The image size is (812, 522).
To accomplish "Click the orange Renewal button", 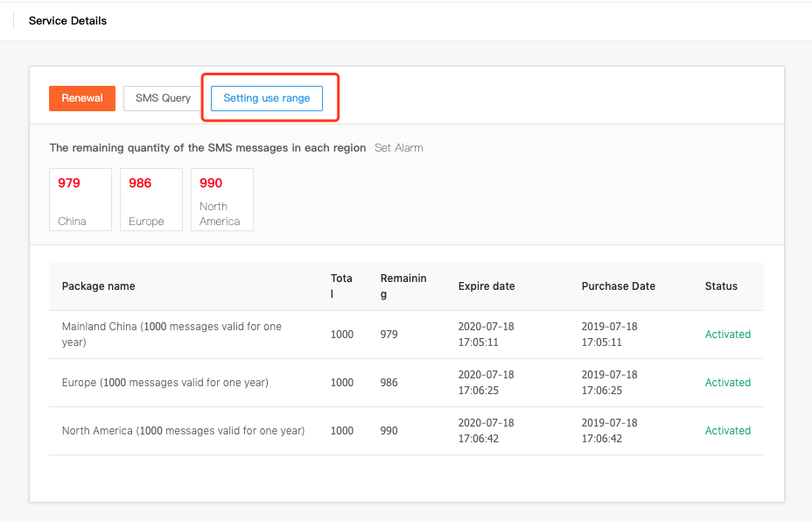I will click(82, 98).
